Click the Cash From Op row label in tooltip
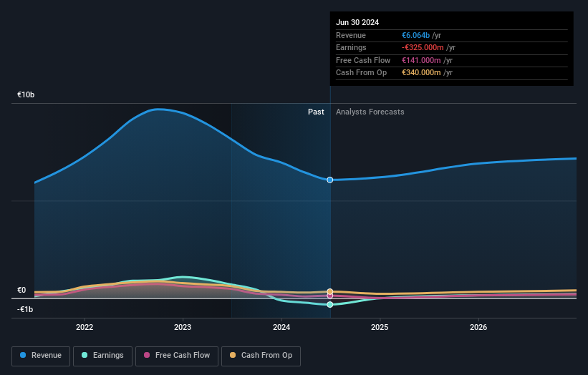 pos(361,73)
